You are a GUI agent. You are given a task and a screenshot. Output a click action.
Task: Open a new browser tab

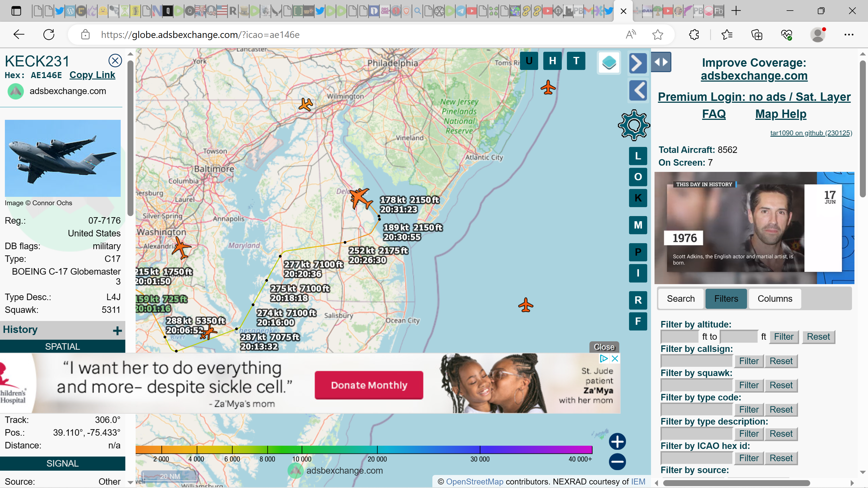736,11
